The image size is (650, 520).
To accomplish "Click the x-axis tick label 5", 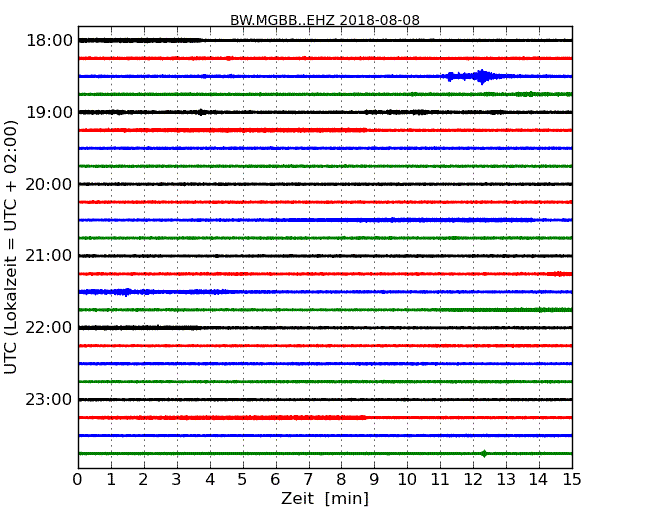I will (x=242, y=480).
